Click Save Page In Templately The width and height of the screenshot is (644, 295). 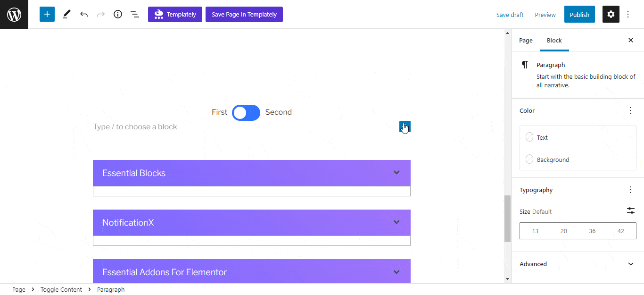[x=244, y=14]
